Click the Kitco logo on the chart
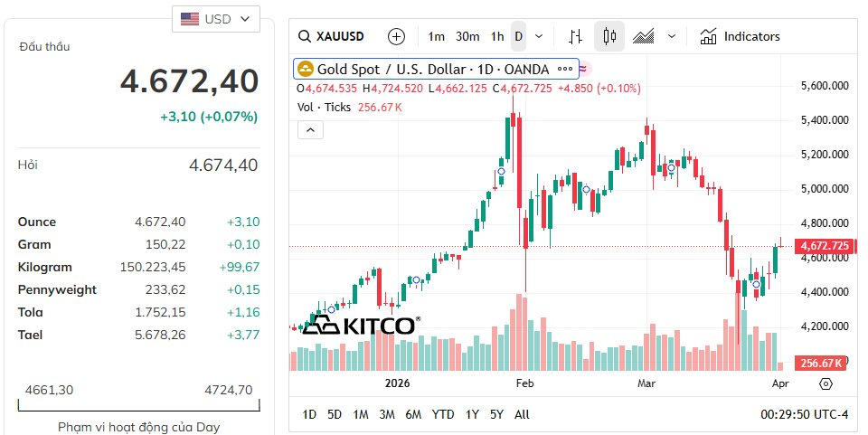 coord(360,326)
